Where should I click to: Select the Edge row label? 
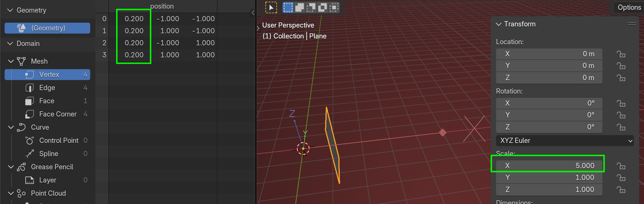pyautogui.click(x=47, y=87)
